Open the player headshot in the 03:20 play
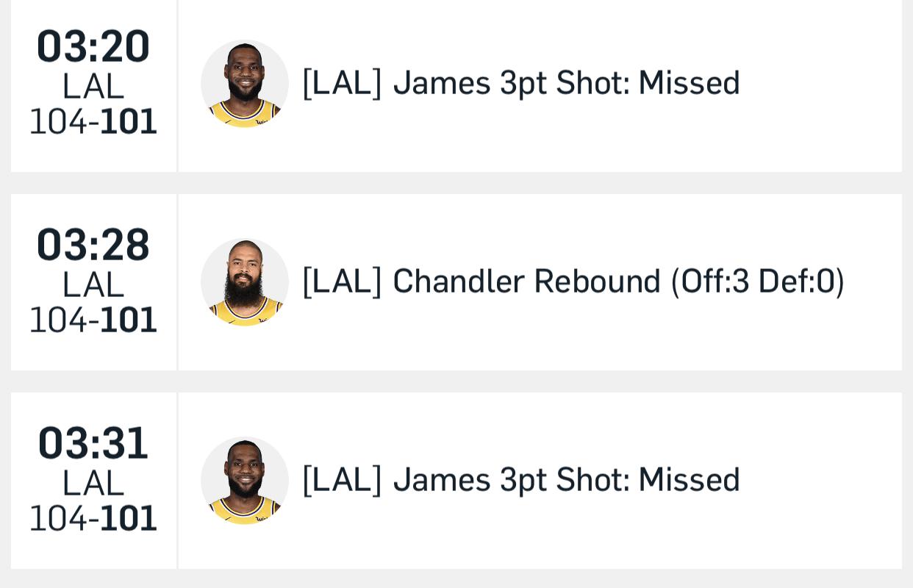Screen dimensions: 913x588 pyautogui.click(x=245, y=84)
